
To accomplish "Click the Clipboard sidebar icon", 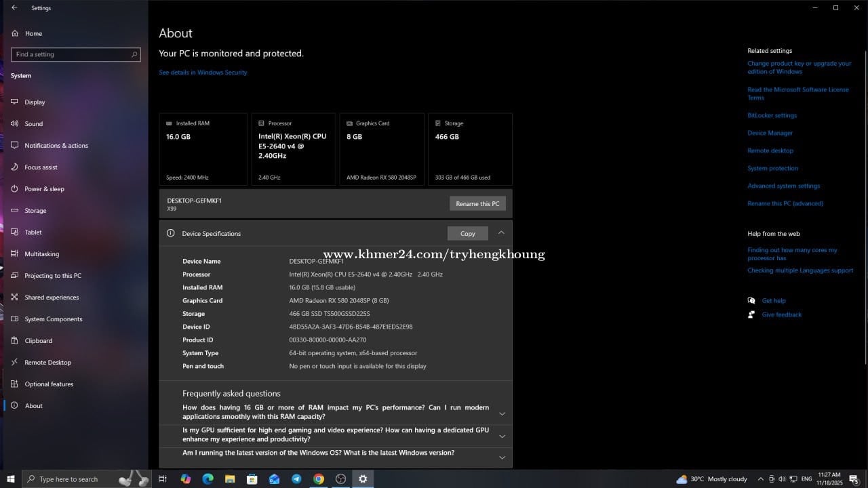I will coord(15,341).
